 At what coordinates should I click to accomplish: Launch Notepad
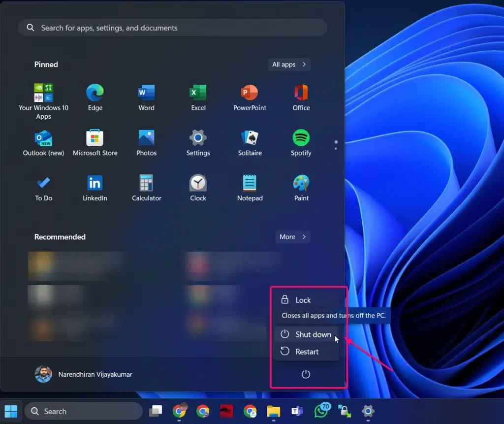click(x=250, y=188)
